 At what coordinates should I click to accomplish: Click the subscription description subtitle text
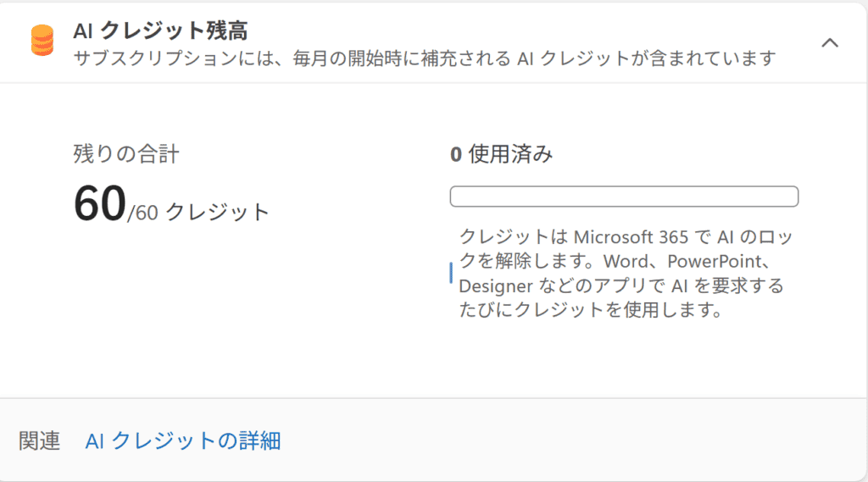tap(425, 58)
